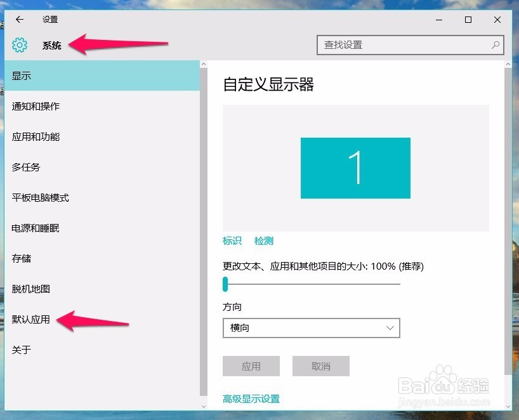Focus the 查找设置 search field

click(x=410, y=45)
